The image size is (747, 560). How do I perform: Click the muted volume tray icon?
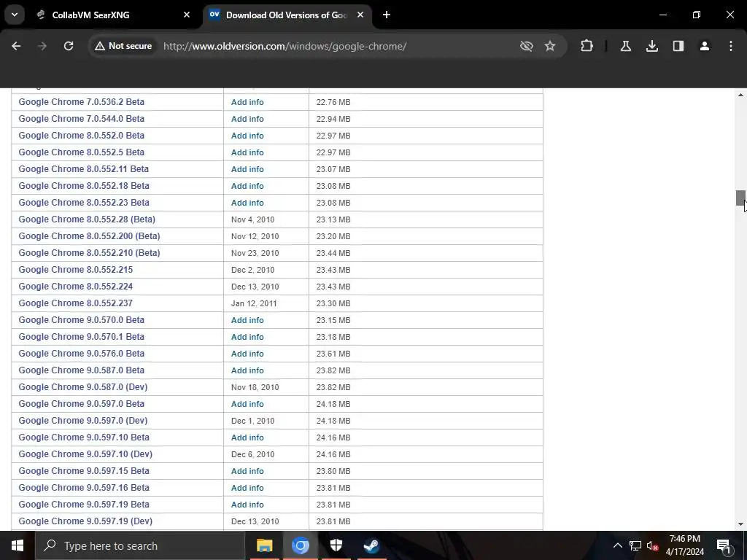point(652,545)
